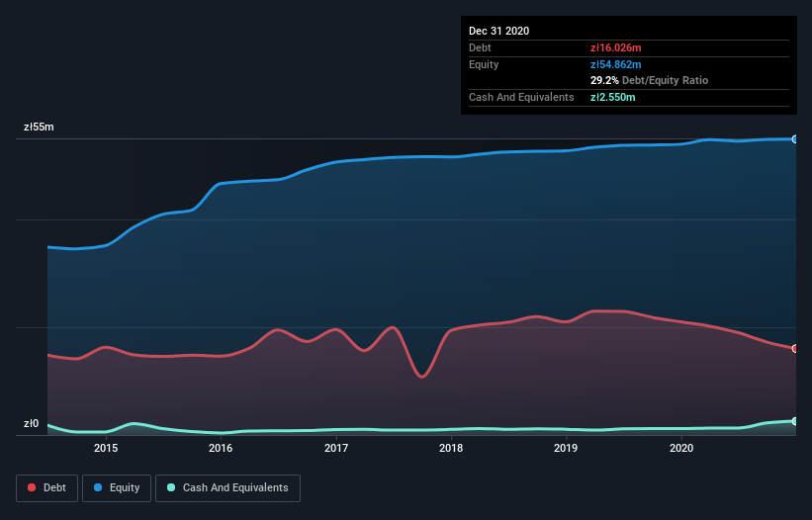The image size is (812, 520).
Task: Click the Debt label in tooltip
Action: pyautogui.click(x=480, y=47)
